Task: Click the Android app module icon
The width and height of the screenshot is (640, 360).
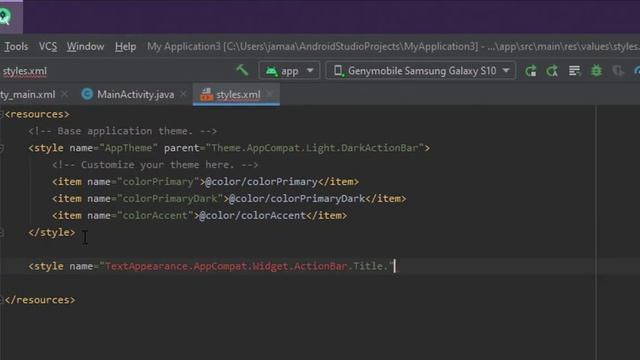Action: click(271, 71)
